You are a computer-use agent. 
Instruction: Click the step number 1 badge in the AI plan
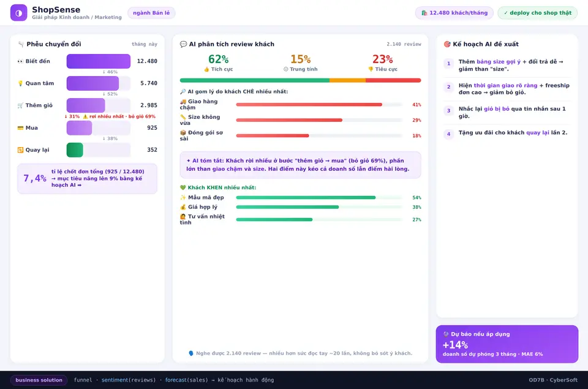pos(448,64)
